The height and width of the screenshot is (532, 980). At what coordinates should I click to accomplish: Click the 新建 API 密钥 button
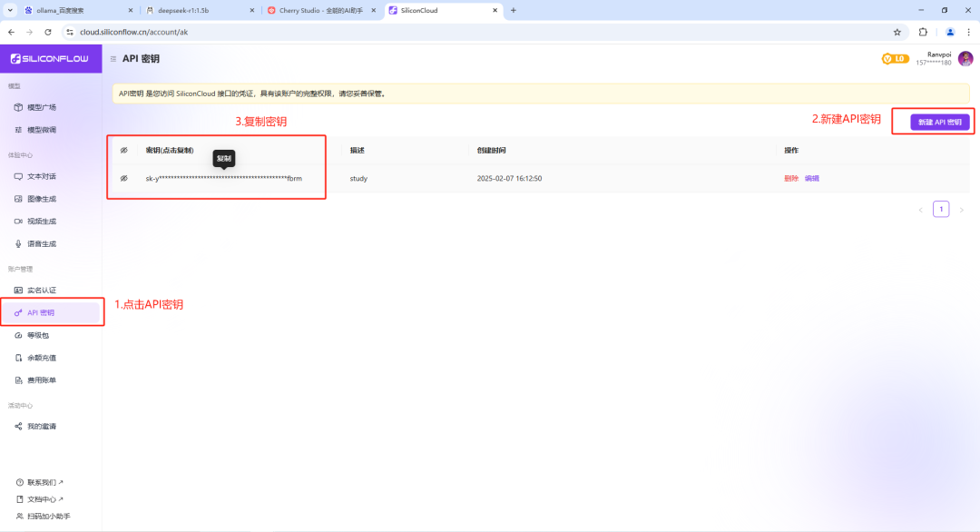(939, 122)
